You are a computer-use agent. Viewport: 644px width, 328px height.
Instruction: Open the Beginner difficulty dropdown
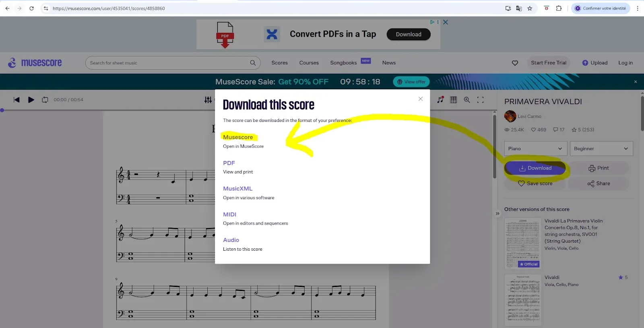click(x=601, y=149)
